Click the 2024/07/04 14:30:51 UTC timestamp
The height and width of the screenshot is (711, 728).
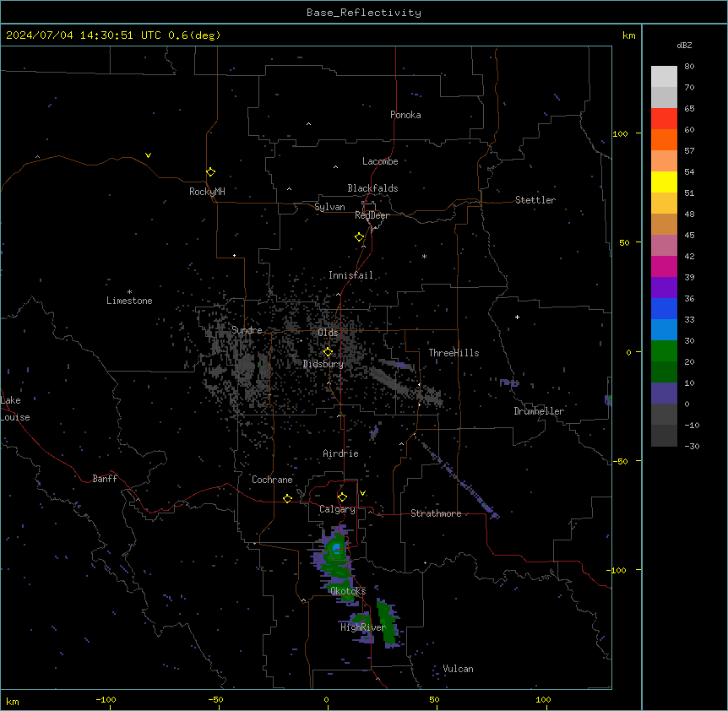pos(113,35)
